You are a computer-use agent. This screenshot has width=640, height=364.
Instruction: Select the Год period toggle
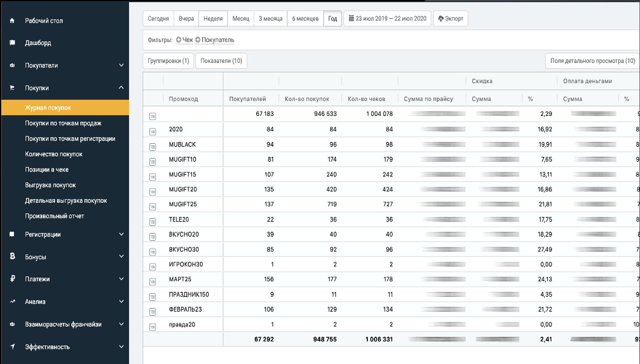[332, 18]
